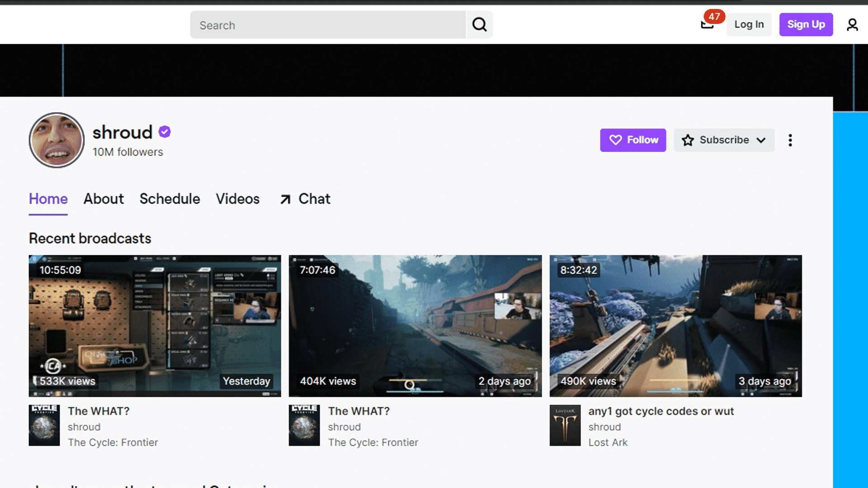868x488 pixels.
Task: Open the Lost Ark game box art
Action: point(565,425)
